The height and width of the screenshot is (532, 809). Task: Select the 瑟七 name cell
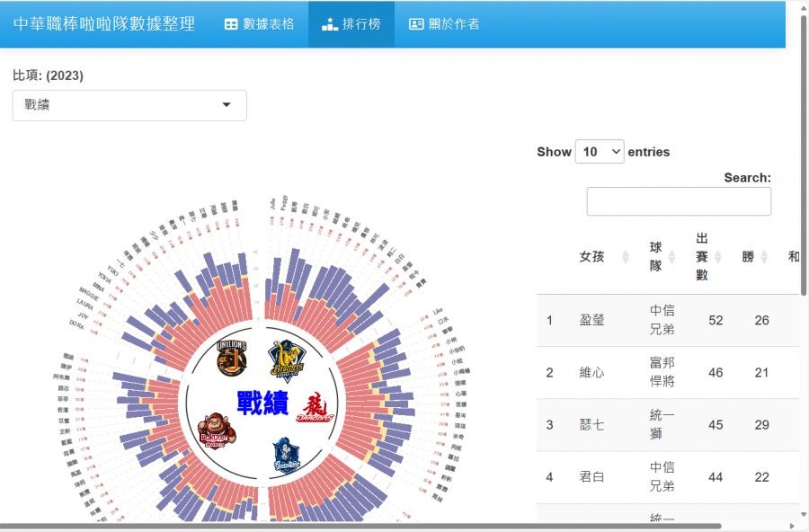[591, 425]
